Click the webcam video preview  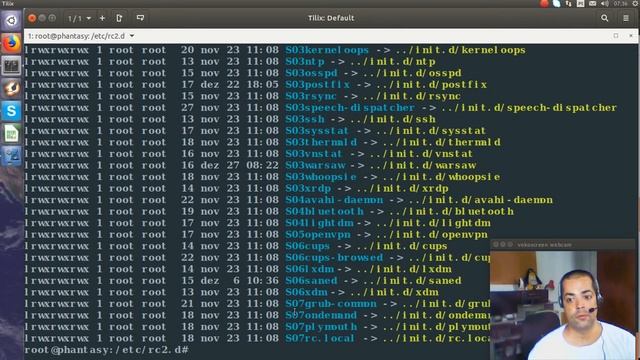562,305
